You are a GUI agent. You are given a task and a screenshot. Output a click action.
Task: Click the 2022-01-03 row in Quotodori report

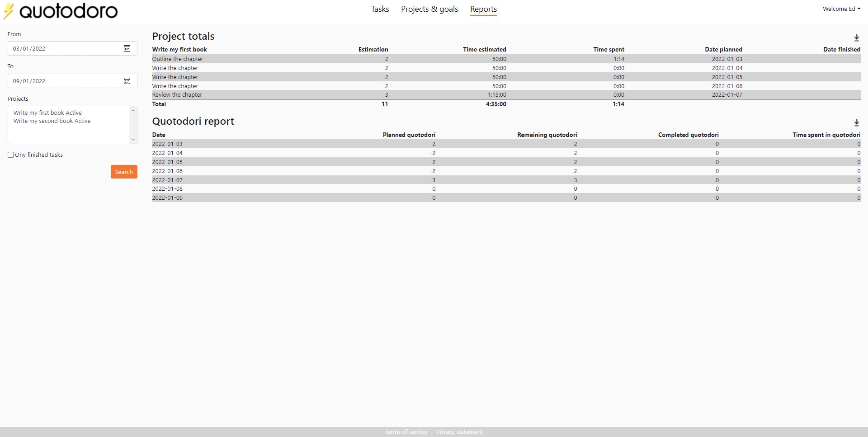[x=506, y=144]
